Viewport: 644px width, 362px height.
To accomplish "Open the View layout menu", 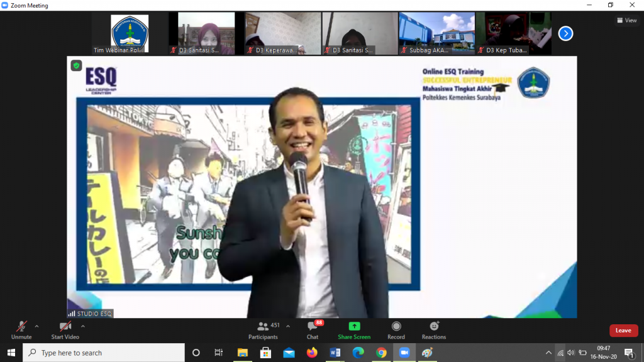I will 627,20.
